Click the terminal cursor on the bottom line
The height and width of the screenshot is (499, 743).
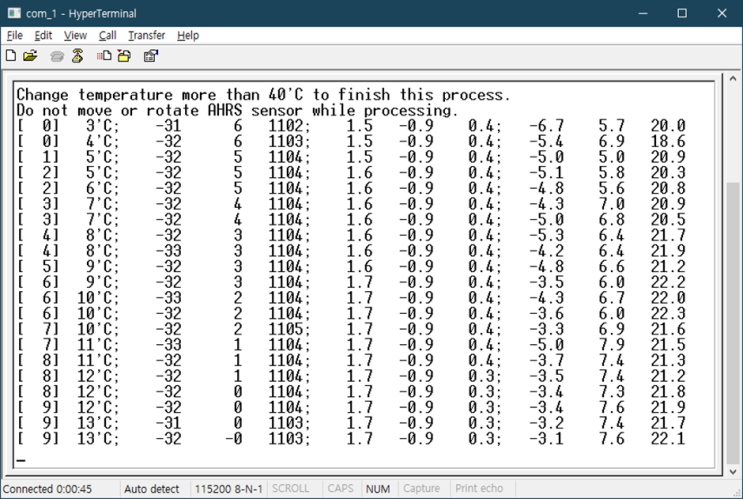(x=21, y=460)
